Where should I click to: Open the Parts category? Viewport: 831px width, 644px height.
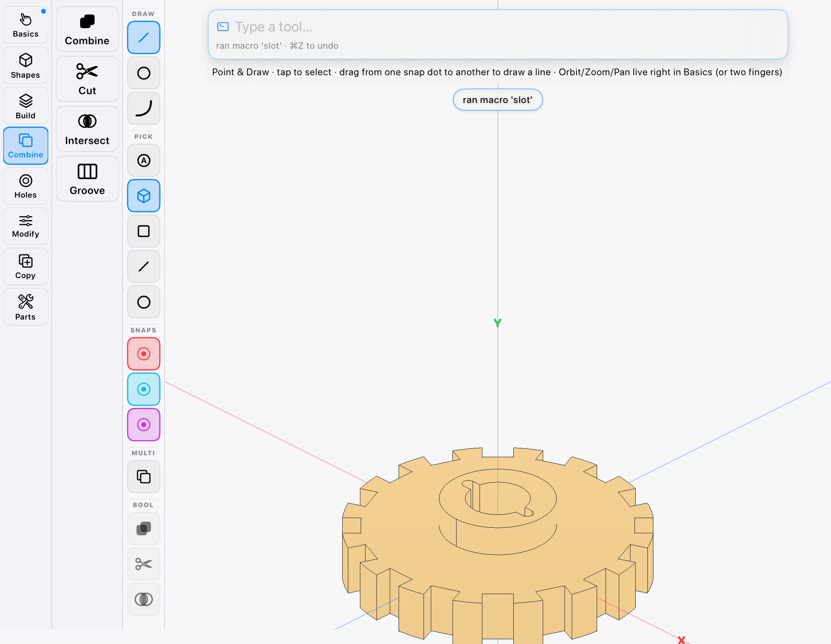point(25,307)
